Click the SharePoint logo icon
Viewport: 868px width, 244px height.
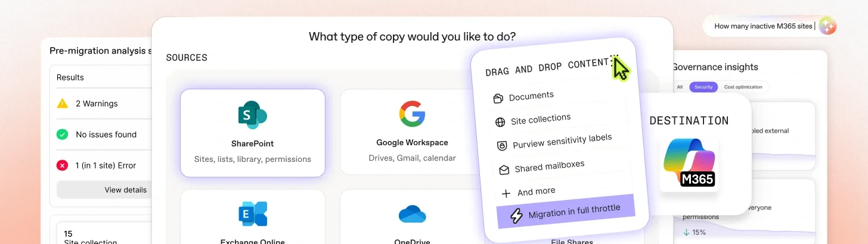coord(252,115)
